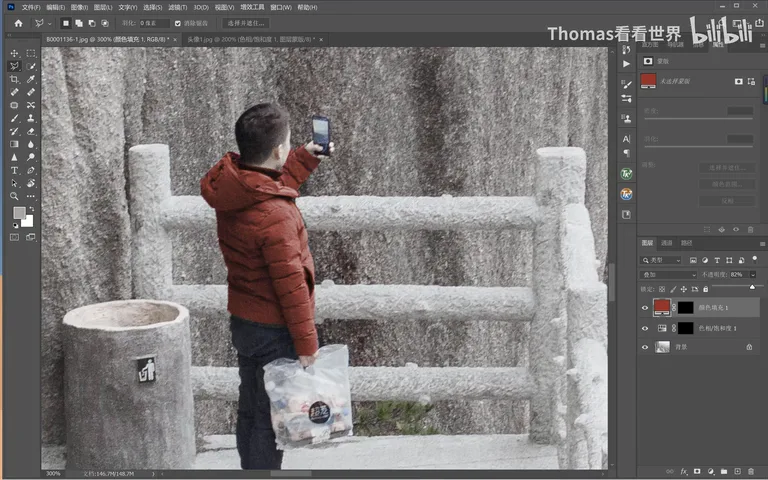Add layer mask from Layers panel bottom
Viewport: 768px width, 480px height.
(x=697, y=471)
